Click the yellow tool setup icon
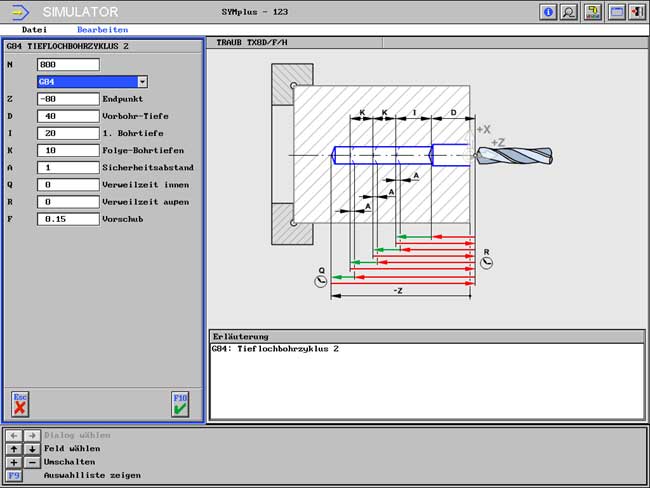The width and height of the screenshot is (650, 488). coord(593,12)
